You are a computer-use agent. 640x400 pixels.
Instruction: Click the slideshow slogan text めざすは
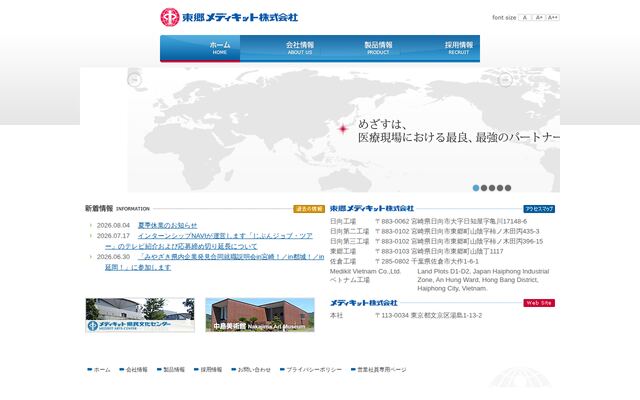pos(382,124)
